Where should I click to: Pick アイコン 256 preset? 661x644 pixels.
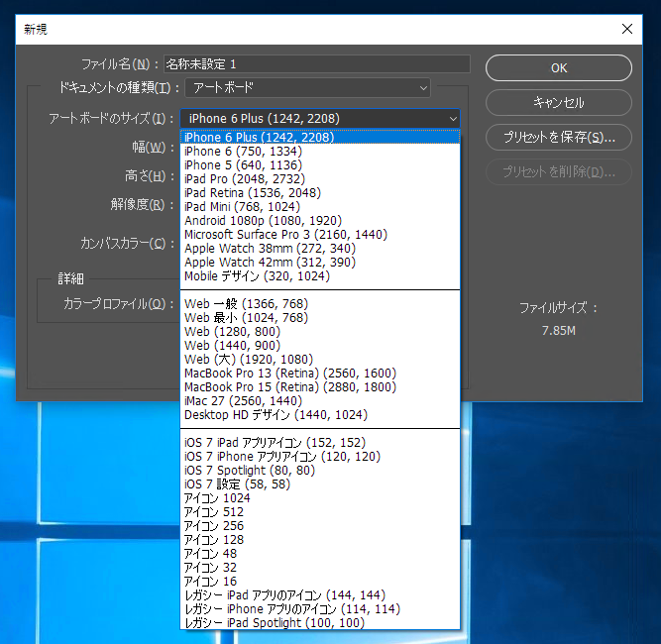pos(320,525)
